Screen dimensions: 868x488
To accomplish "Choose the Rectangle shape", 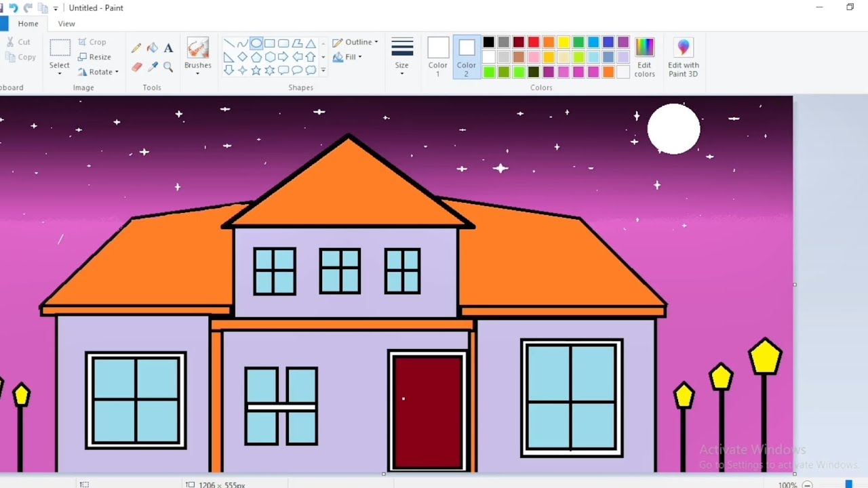I will point(269,43).
